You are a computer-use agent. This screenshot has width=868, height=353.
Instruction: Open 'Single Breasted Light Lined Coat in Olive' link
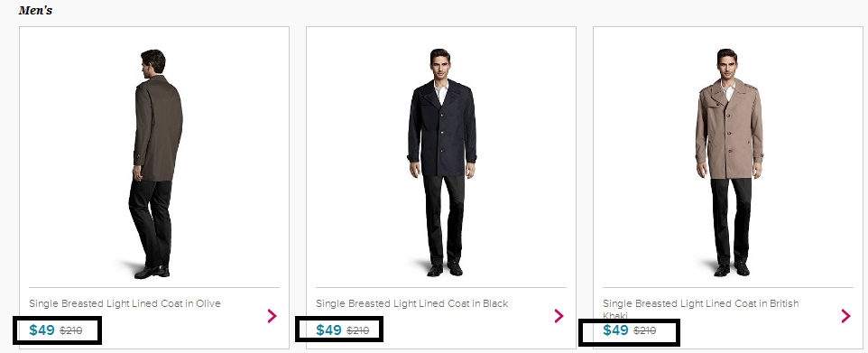125,303
